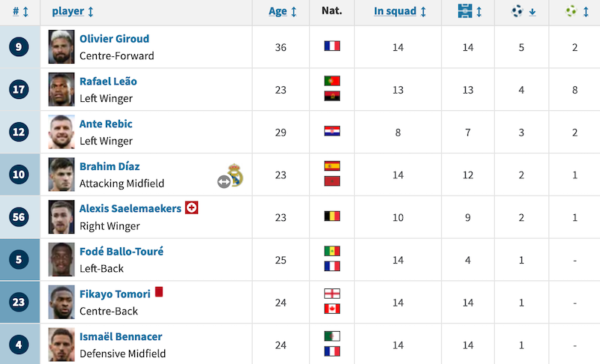Open Fodé Ballo-Touré's profile link
Image resolution: width=600 pixels, height=364 pixels.
pos(121,252)
